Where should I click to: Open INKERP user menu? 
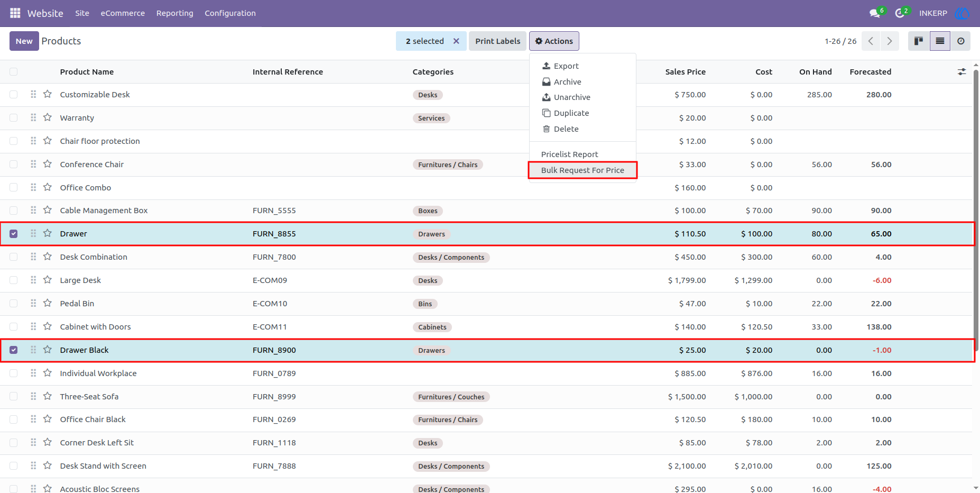pyautogui.click(x=933, y=13)
